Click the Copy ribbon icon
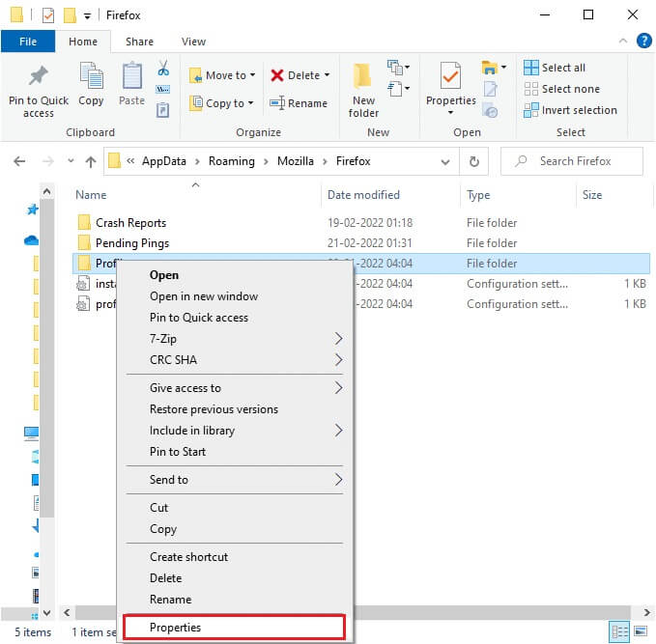Screen dimensions: 656x644 point(91,76)
